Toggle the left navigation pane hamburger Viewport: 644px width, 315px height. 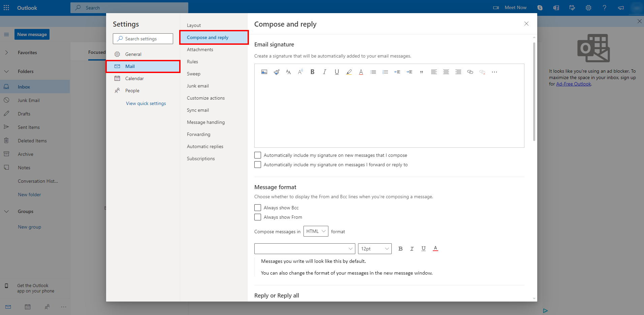[x=6, y=34]
